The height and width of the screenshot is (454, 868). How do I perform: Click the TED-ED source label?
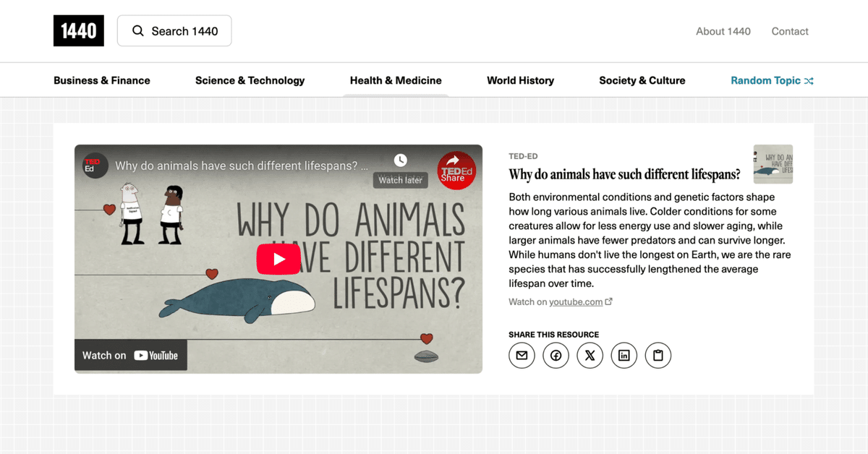[x=523, y=156]
